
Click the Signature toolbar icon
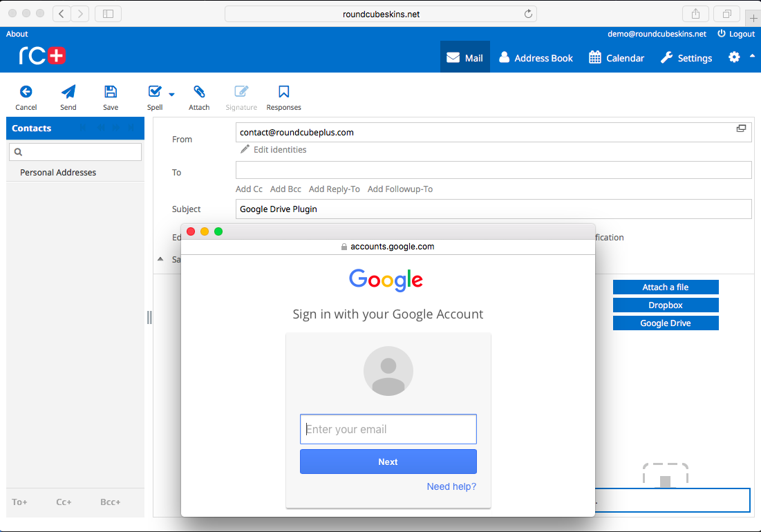click(x=241, y=92)
